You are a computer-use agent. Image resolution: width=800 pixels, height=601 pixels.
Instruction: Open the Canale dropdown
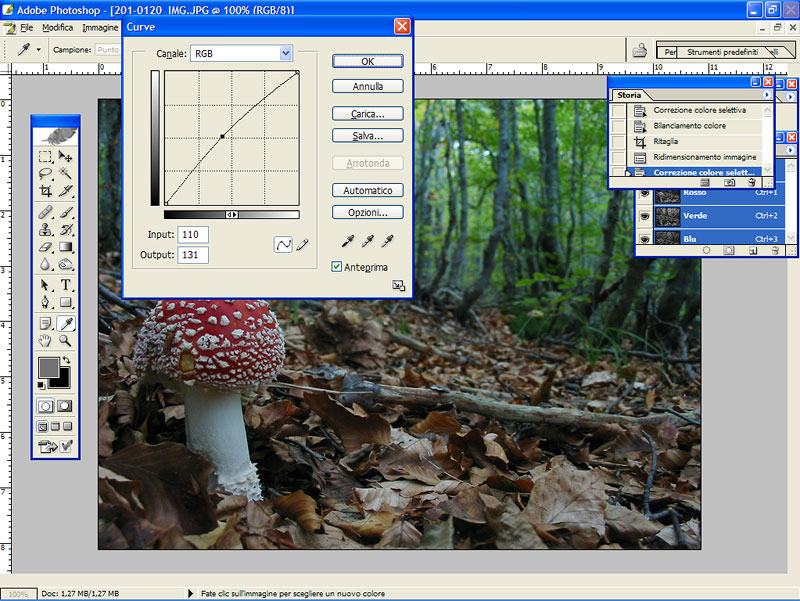coord(286,53)
